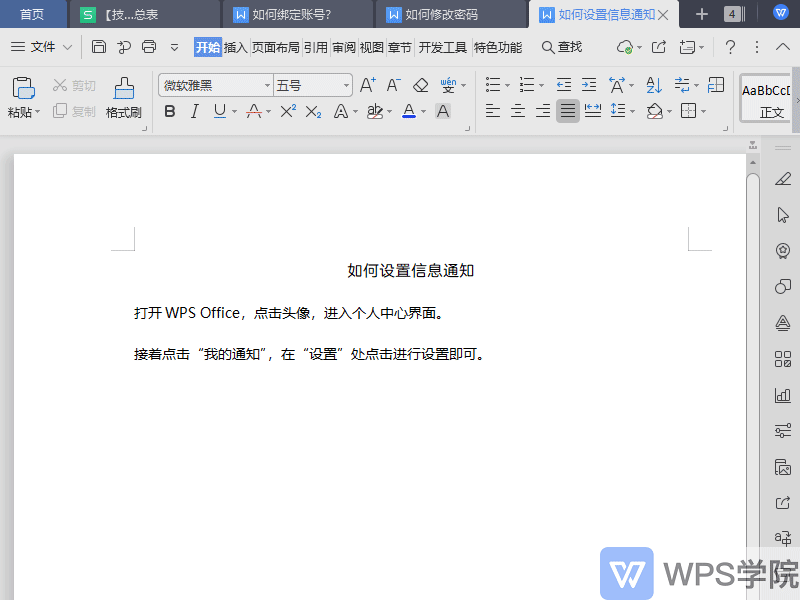800x600 pixels.
Task: Decrease font size with A- icon
Action: [393, 85]
